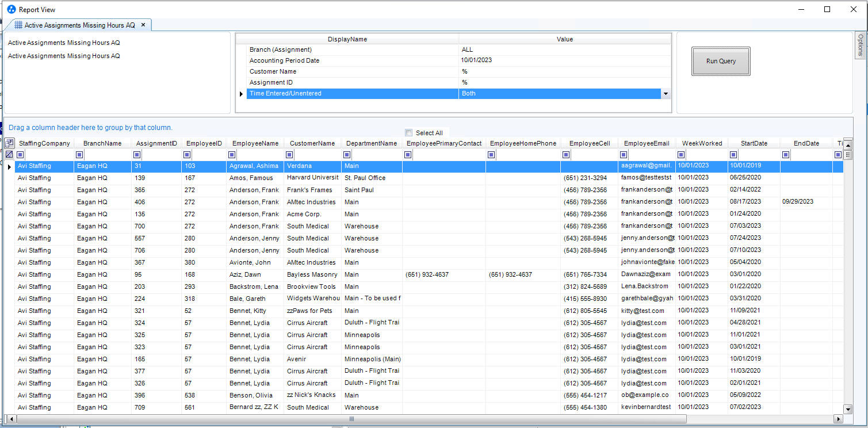The height and width of the screenshot is (428, 868).
Task: Click the grid icon on report tab
Action: coord(18,25)
